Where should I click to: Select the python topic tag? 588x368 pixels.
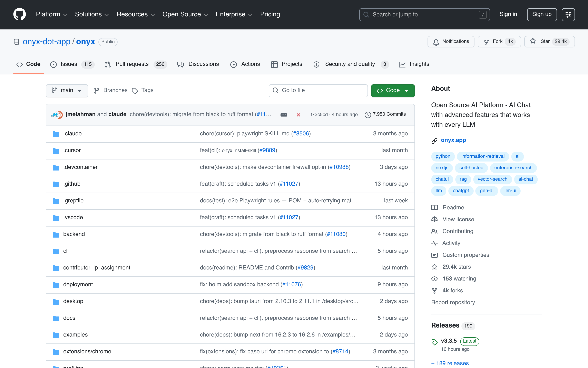(443, 156)
